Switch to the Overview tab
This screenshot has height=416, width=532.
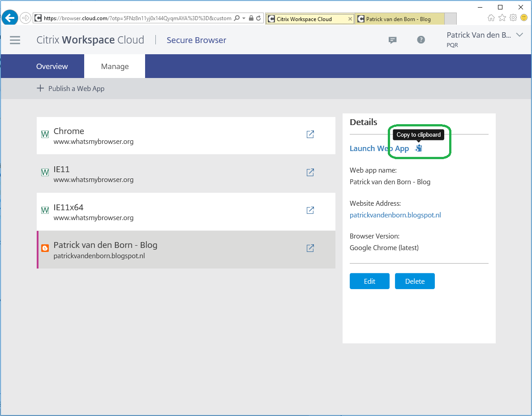(52, 66)
